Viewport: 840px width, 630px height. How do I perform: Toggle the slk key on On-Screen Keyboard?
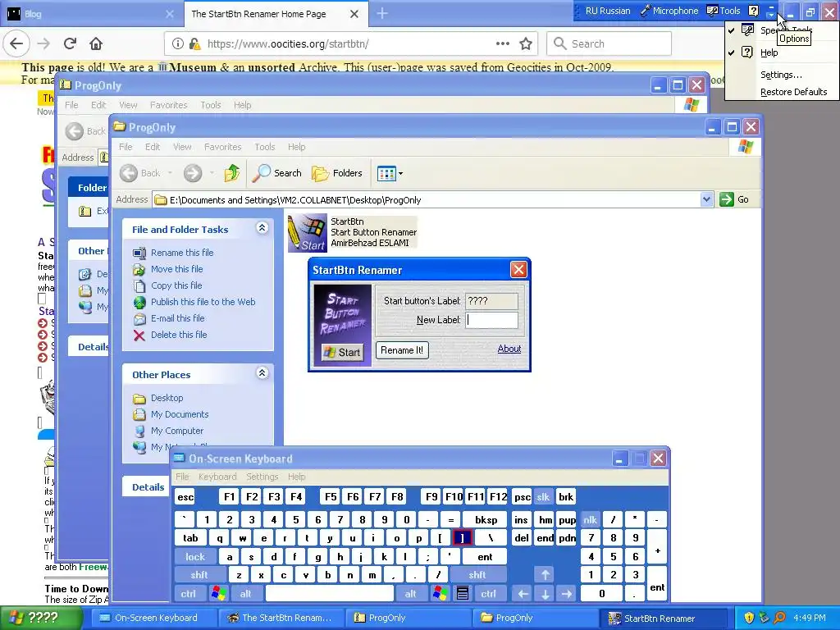click(543, 497)
